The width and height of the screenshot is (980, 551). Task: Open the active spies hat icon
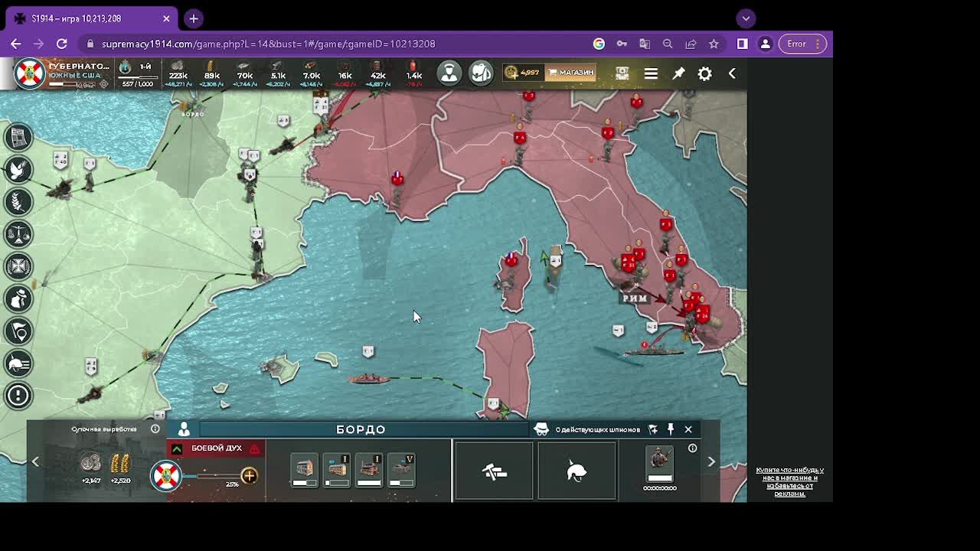pos(541,429)
